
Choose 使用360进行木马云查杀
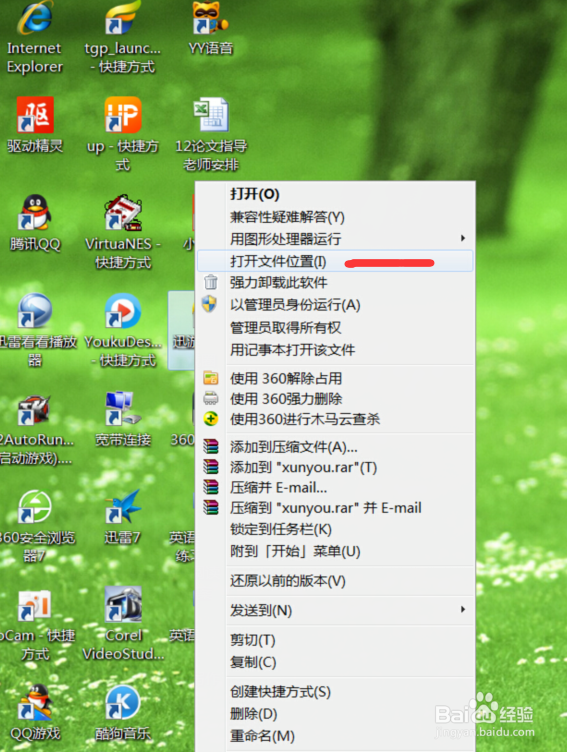point(335,419)
